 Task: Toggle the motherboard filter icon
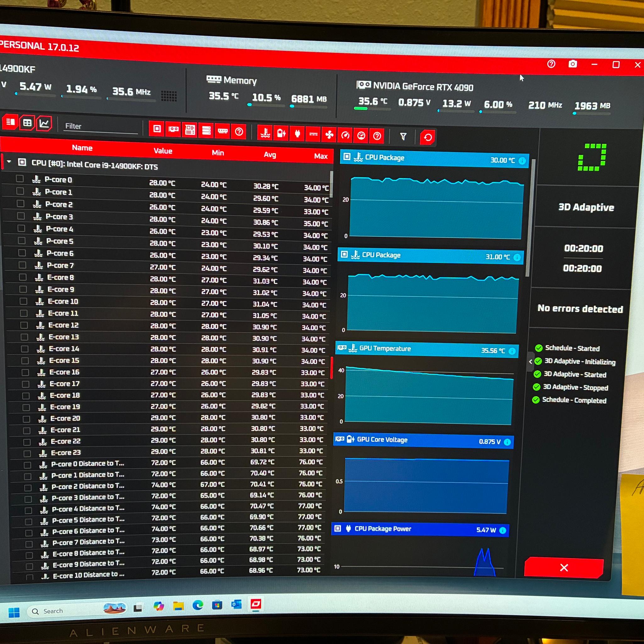tap(190, 130)
